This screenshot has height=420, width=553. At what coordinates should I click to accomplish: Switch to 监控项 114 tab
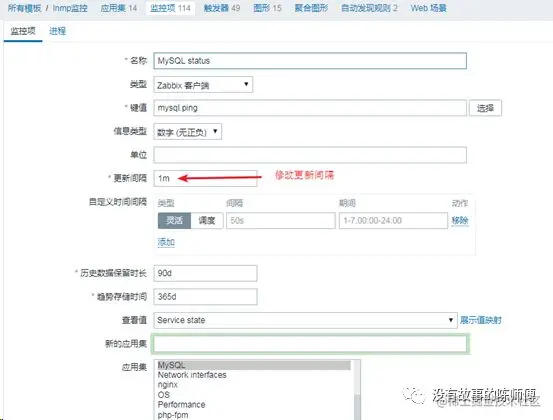tap(170, 8)
